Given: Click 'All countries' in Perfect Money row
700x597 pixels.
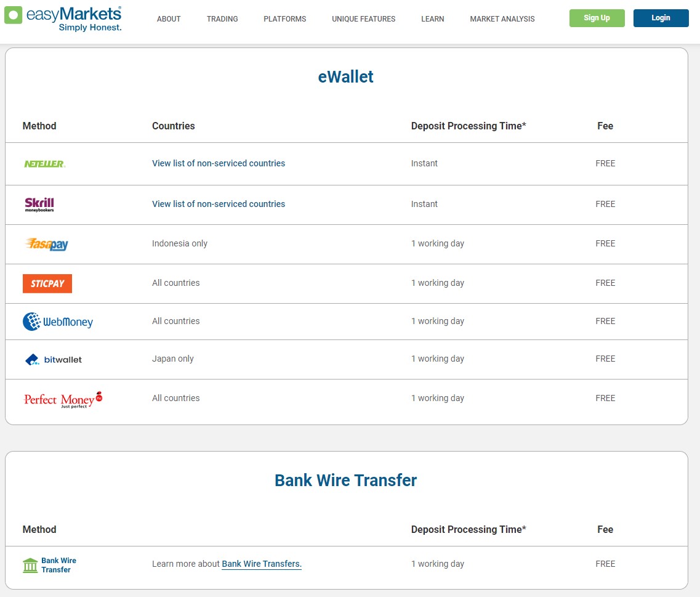Looking at the screenshot, I should [x=176, y=398].
